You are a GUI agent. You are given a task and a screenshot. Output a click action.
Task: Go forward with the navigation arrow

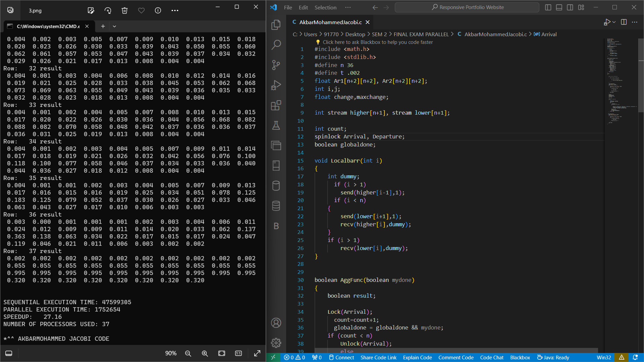click(386, 7)
